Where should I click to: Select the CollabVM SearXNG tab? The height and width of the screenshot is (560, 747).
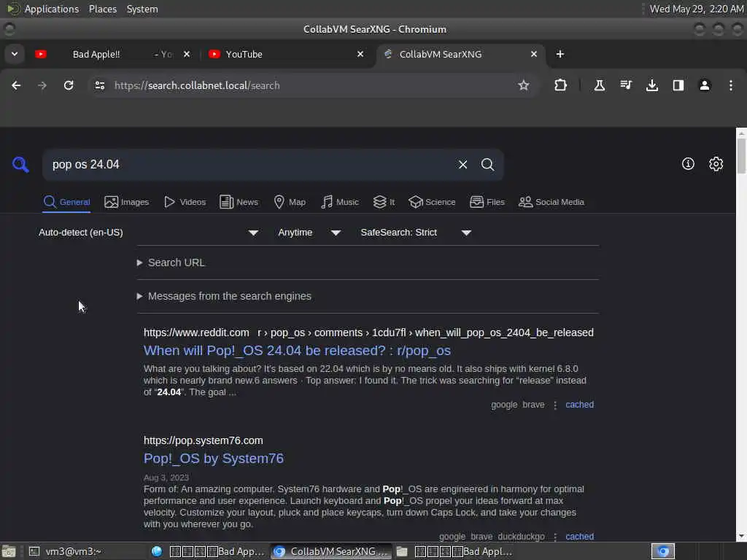(x=460, y=54)
